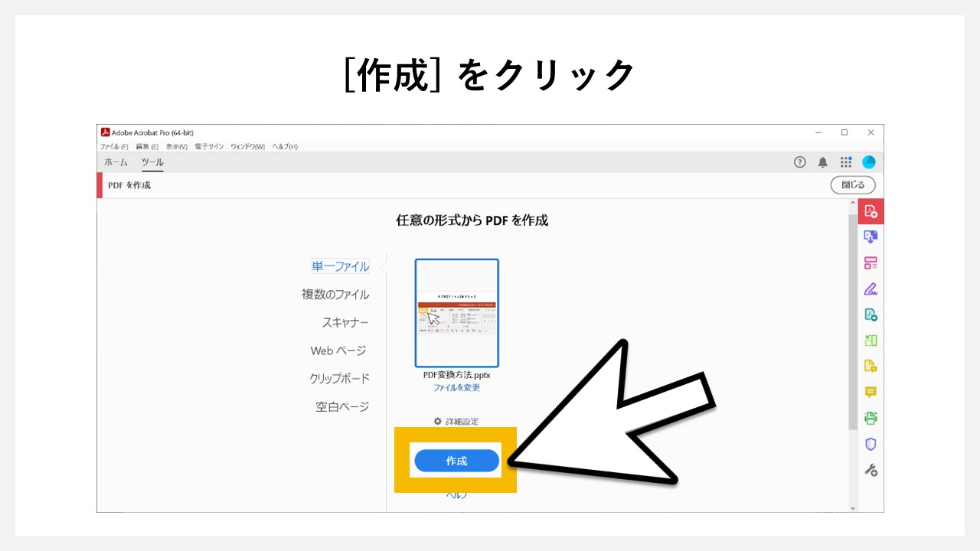Open the apps grid menu

[846, 161]
